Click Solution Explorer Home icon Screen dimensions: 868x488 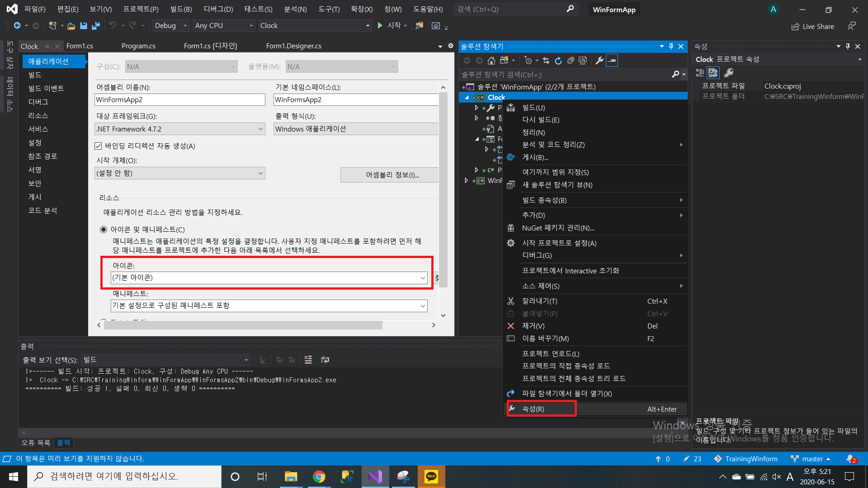click(491, 61)
